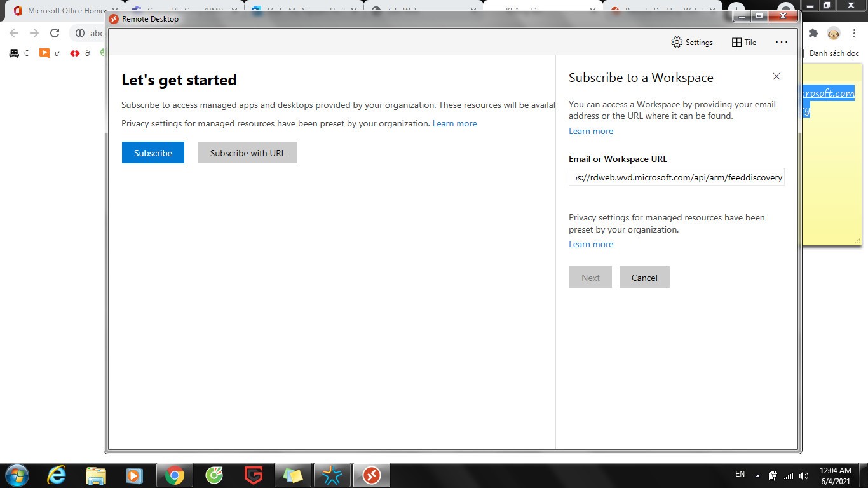Open Chrome profile avatar

pyautogui.click(x=833, y=33)
